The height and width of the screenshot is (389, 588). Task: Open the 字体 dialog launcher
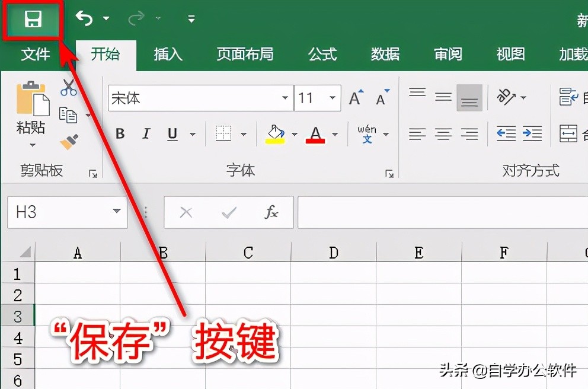389,174
